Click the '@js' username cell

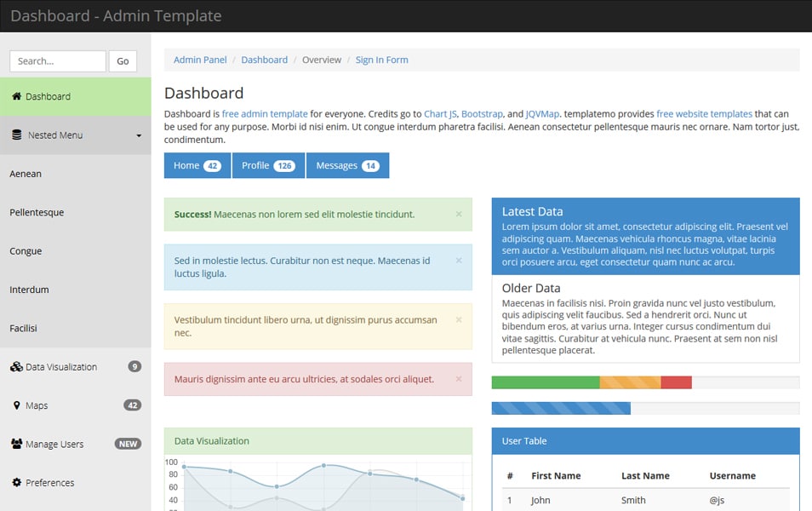[x=717, y=500]
